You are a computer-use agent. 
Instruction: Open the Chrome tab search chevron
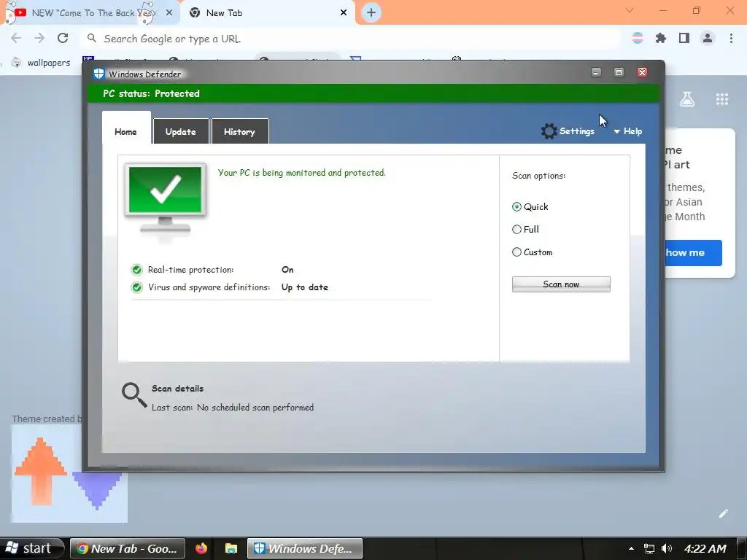630,10
